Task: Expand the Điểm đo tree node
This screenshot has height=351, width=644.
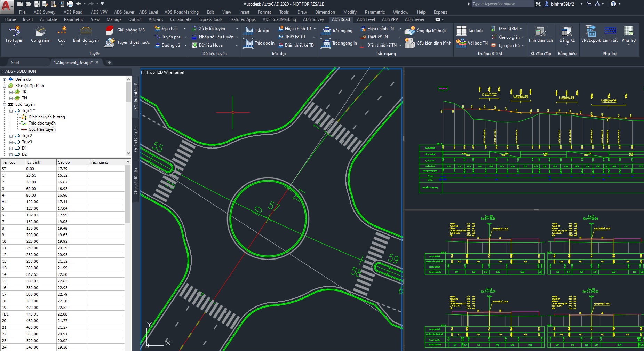Action: pyautogui.click(x=5, y=80)
